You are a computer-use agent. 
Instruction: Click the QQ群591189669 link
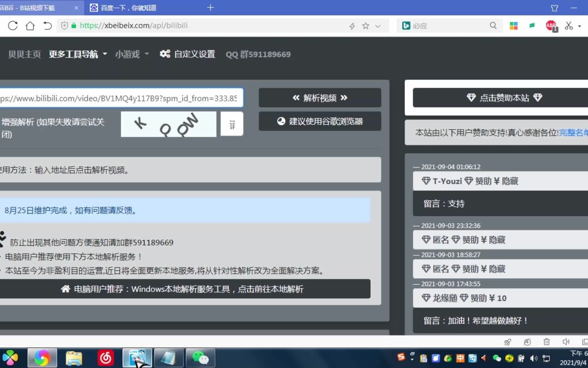258,54
